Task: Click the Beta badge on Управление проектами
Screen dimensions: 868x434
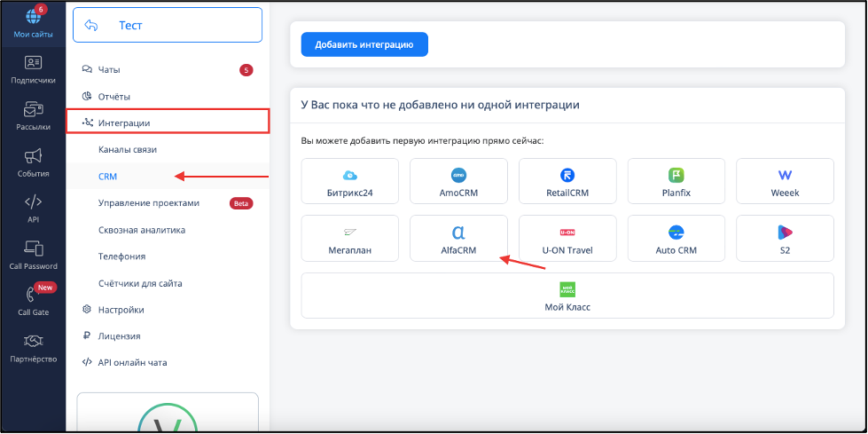Action: pyautogui.click(x=241, y=203)
